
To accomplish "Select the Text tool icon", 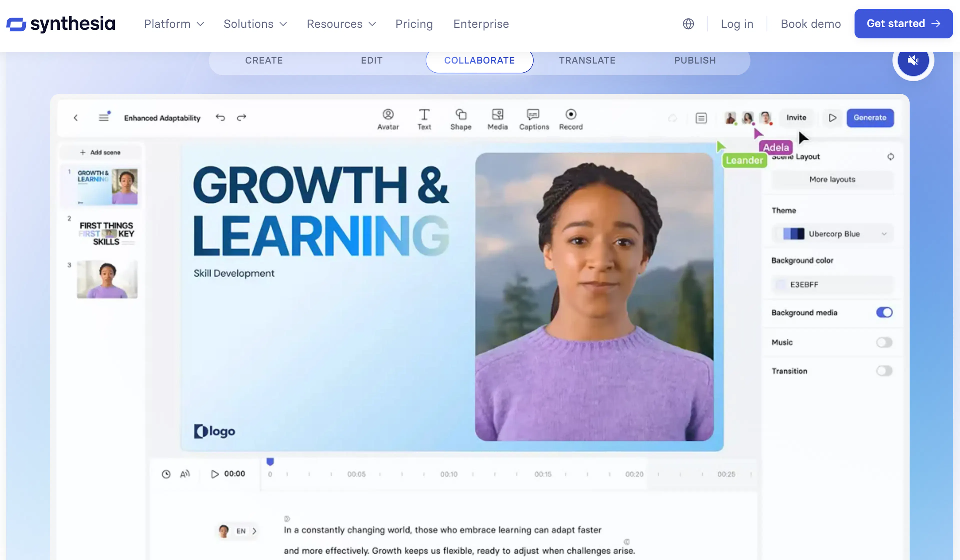I will pyautogui.click(x=424, y=114).
